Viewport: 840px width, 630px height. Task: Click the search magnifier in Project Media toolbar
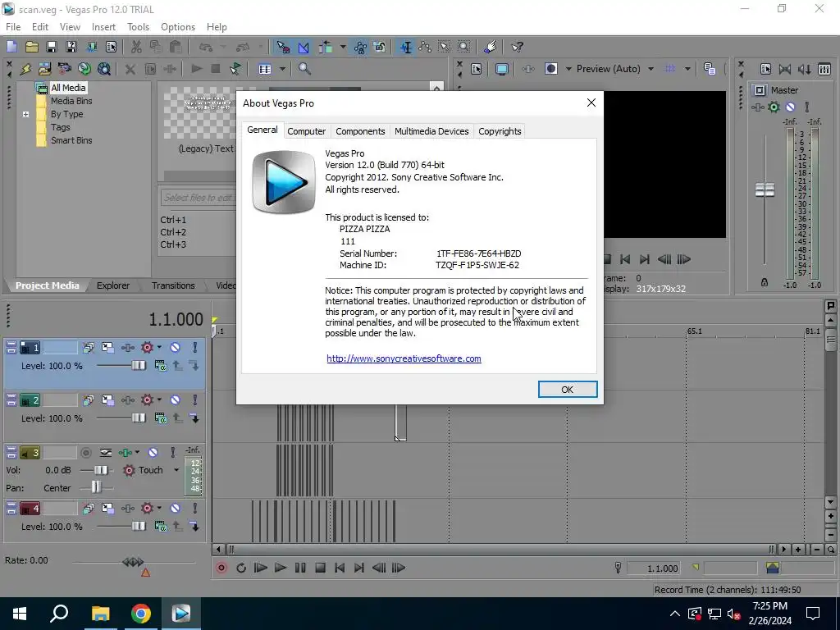304,69
